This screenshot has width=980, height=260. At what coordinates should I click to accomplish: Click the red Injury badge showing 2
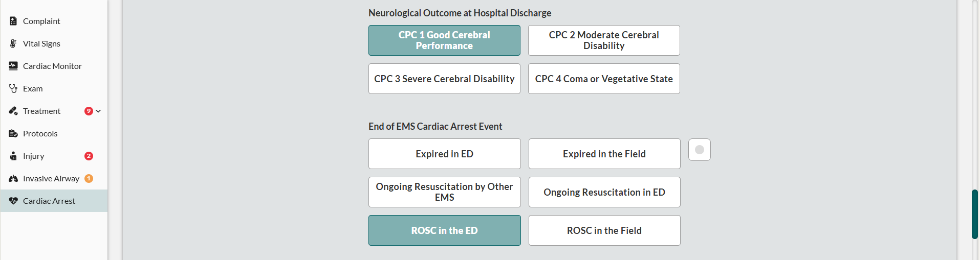89,156
